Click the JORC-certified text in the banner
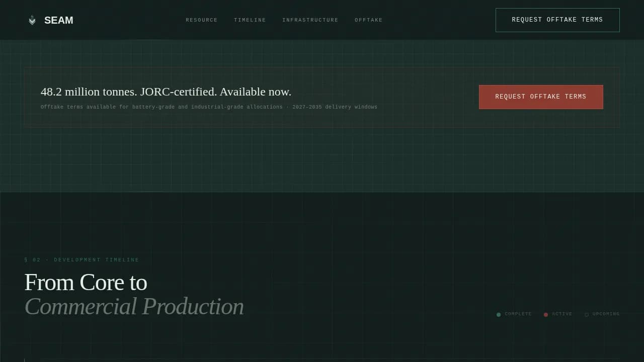The height and width of the screenshot is (362, 644). coord(178,92)
